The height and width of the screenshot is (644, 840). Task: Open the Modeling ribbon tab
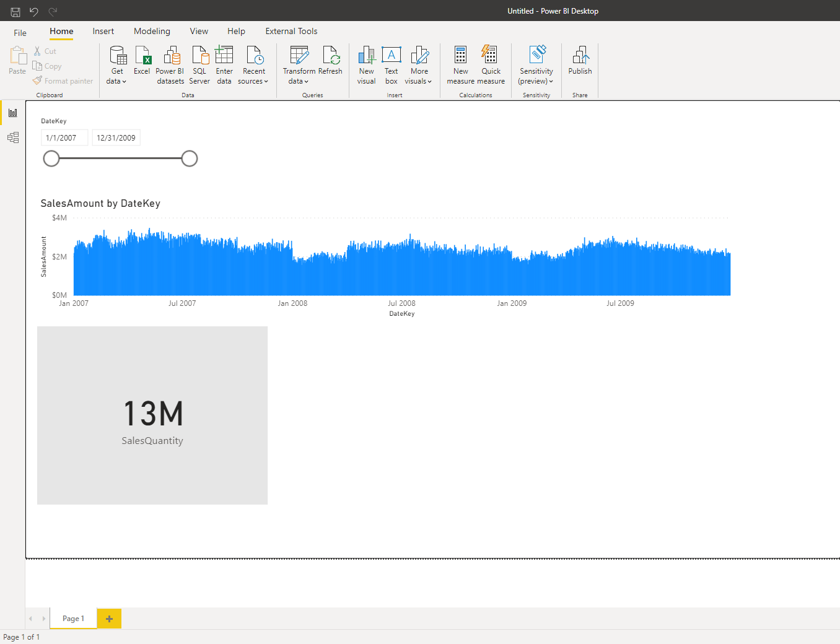(x=152, y=31)
